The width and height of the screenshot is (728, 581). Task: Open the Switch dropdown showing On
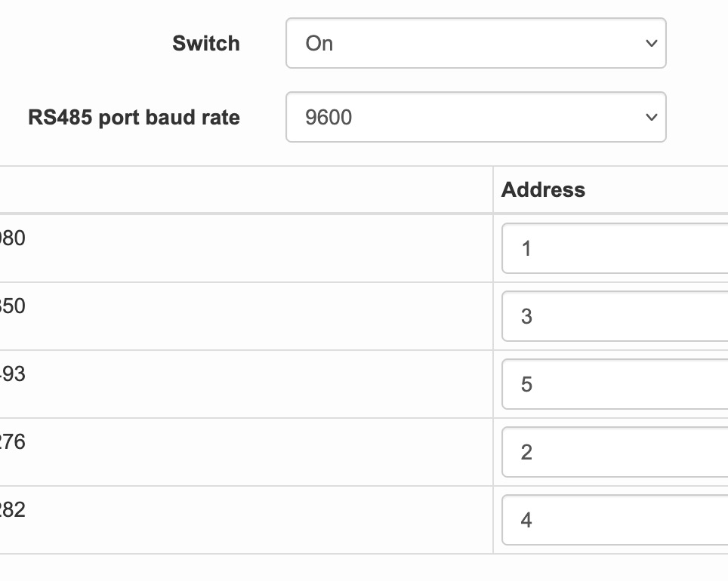coord(476,43)
